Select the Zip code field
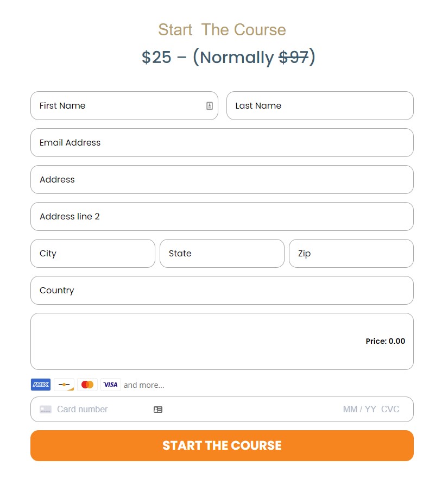This screenshot has width=448, height=478. 351,253
